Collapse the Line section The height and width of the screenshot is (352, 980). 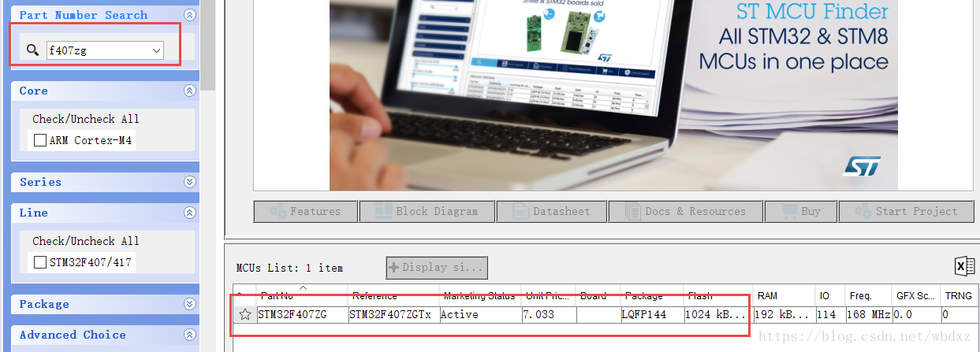coord(189,213)
